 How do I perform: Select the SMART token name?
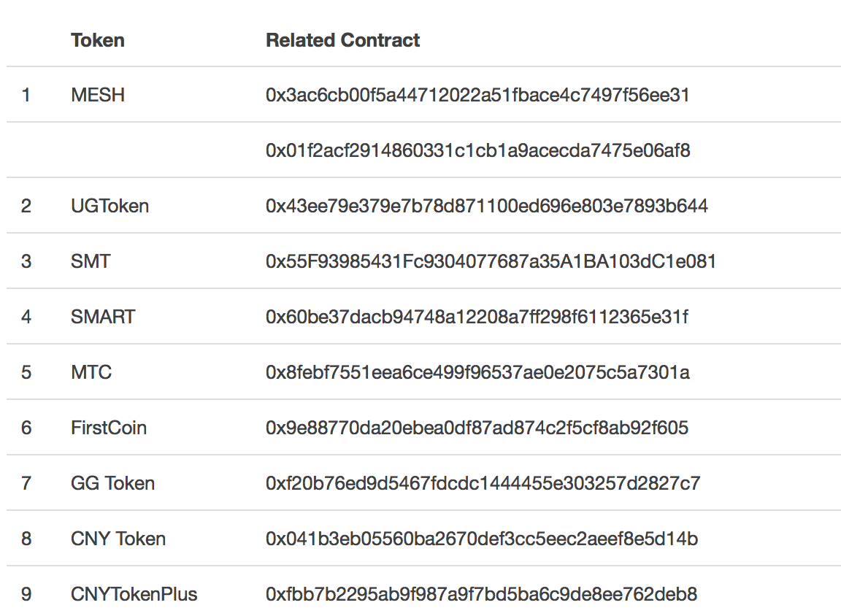(x=103, y=317)
